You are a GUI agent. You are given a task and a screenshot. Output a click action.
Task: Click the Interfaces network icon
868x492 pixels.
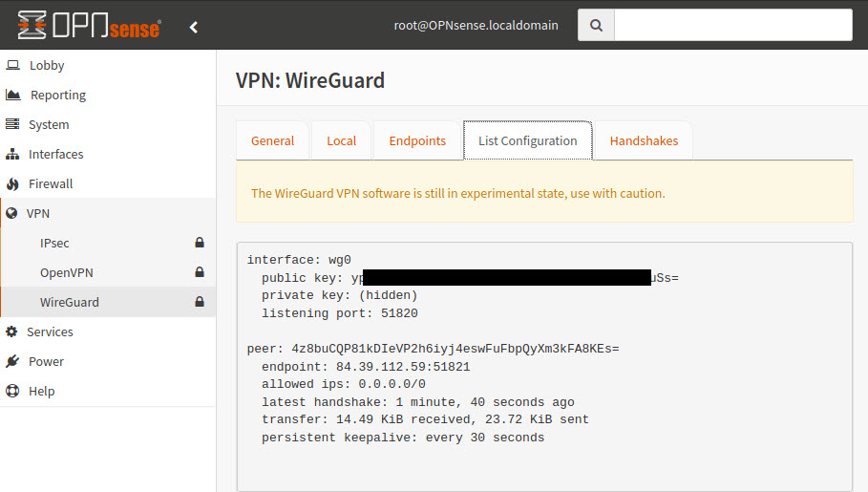click(x=12, y=154)
